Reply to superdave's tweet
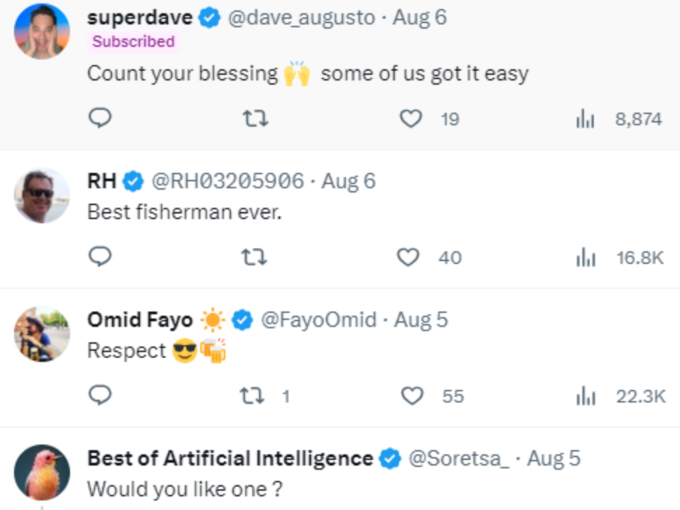Viewport: 680px width, 510px height. (x=100, y=118)
